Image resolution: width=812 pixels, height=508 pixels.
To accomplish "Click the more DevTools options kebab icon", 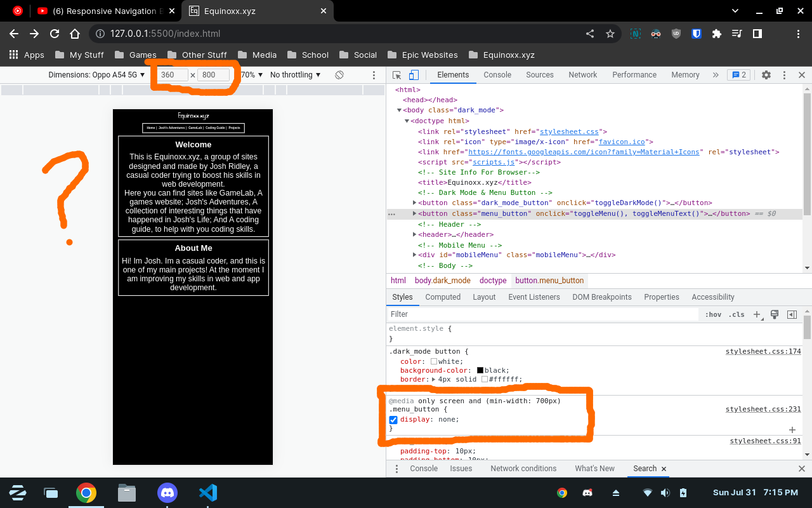I will [x=784, y=75].
